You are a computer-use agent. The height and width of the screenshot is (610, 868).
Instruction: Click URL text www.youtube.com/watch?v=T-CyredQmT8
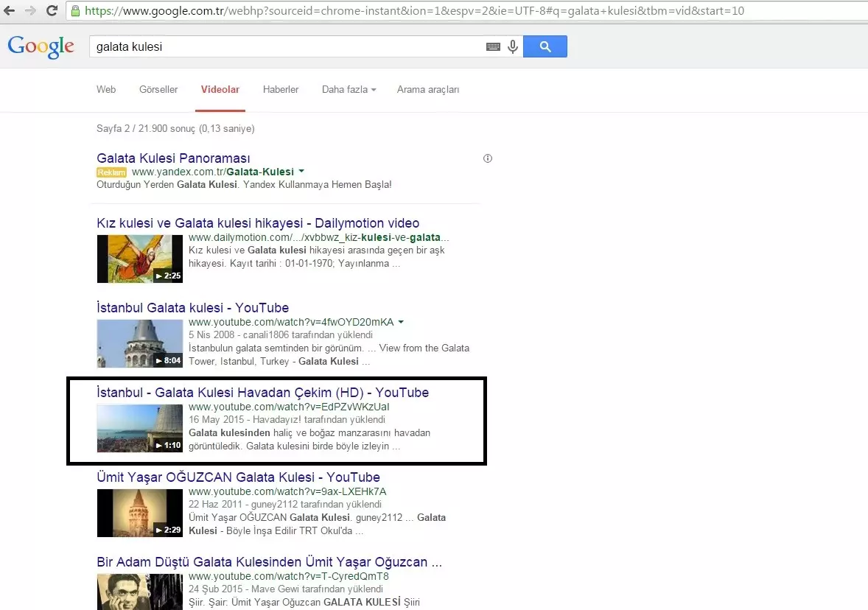(288, 576)
